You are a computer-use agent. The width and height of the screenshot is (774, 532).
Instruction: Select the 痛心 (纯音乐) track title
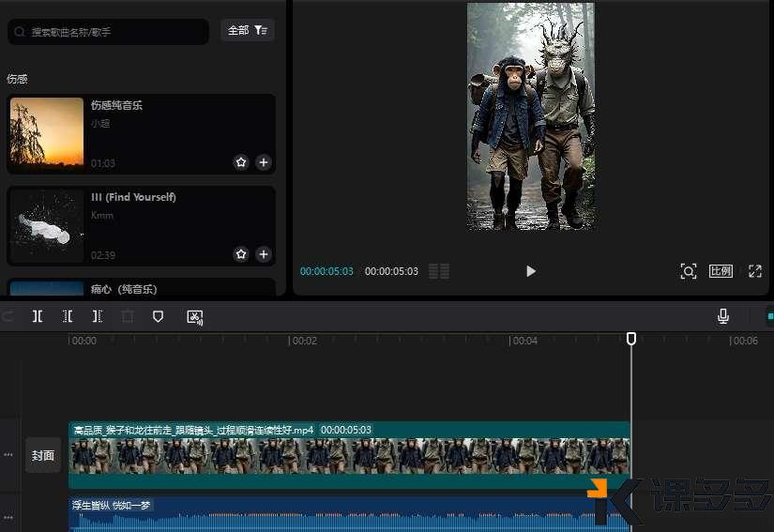coord(124,289)
